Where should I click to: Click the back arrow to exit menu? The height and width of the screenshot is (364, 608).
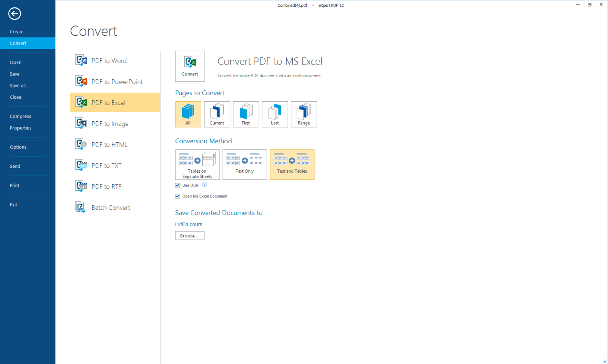14,14
